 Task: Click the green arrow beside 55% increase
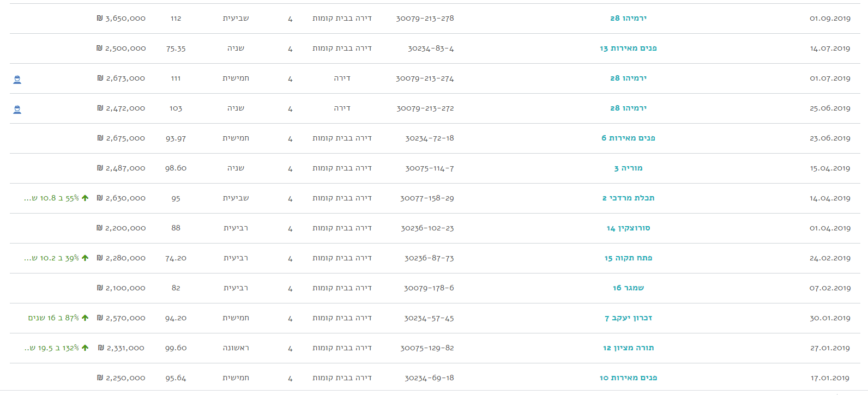(85, 198)
